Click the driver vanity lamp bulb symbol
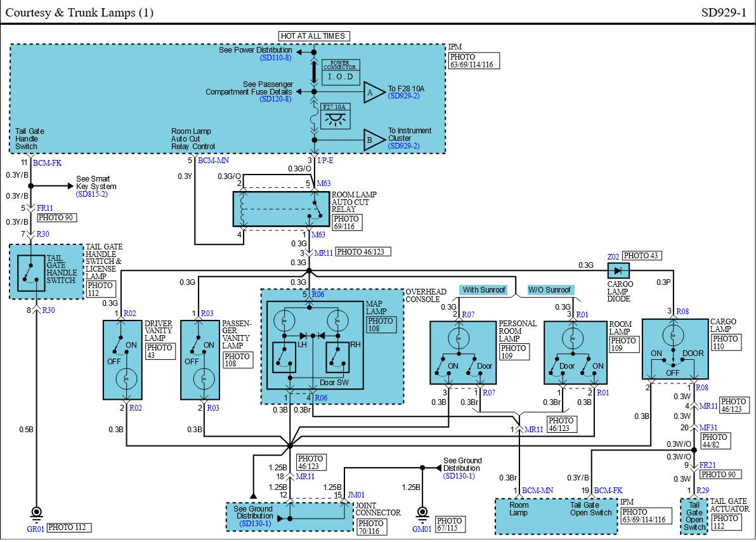Image resolution: width=756 pixels, height=542 pixels. click(x=127, y=380)
